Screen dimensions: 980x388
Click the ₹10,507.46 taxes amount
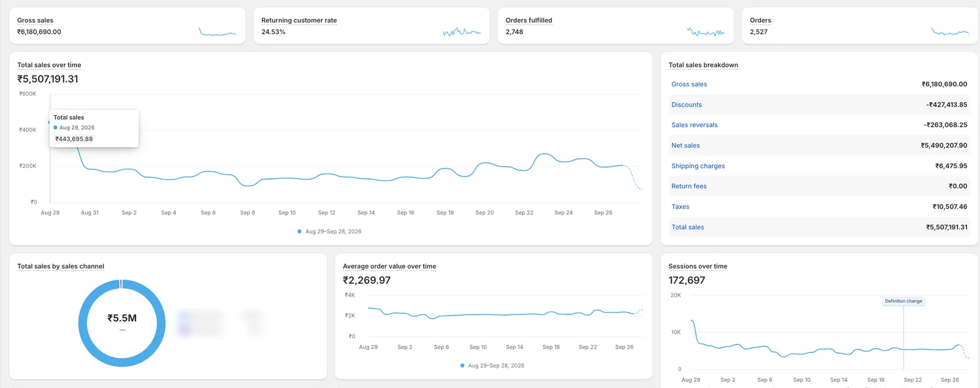pos(950,207)
